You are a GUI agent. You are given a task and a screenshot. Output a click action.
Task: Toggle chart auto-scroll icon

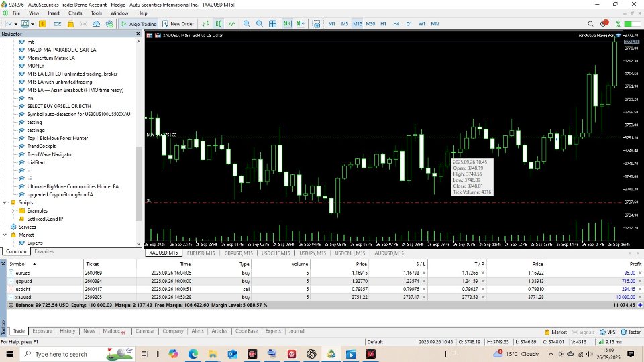click(288, 24)
